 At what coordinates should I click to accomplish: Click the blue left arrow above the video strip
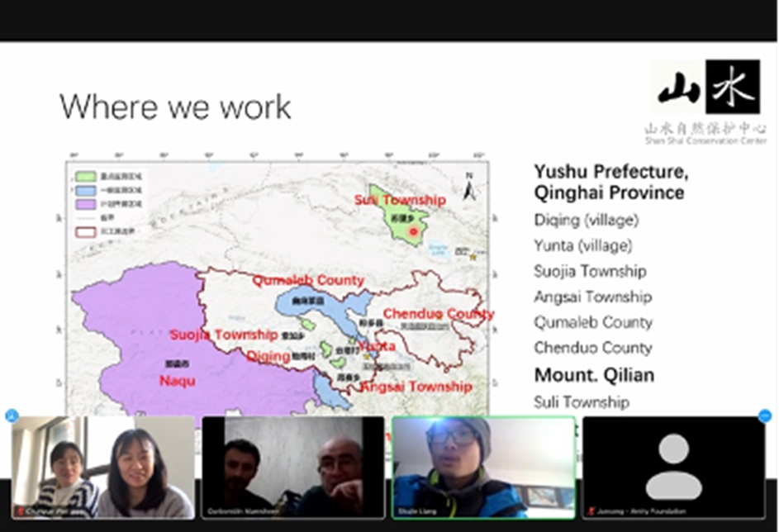tap(12, 416)
